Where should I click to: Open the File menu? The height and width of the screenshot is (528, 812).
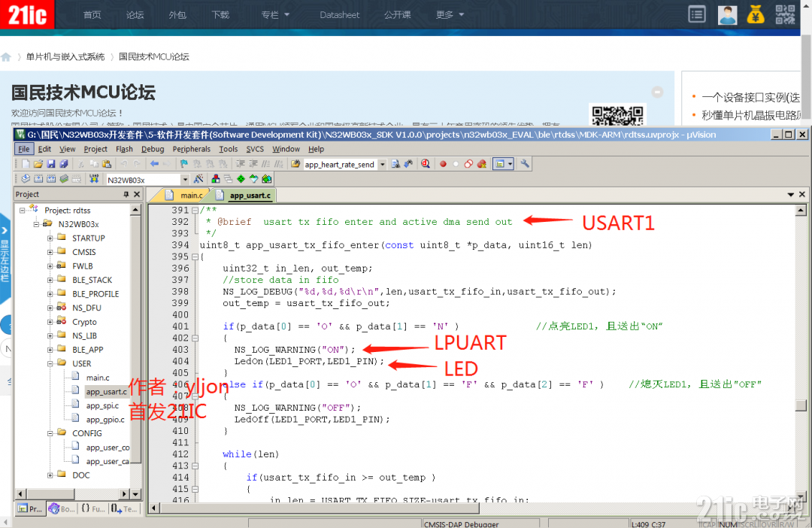tap(24, 149)
